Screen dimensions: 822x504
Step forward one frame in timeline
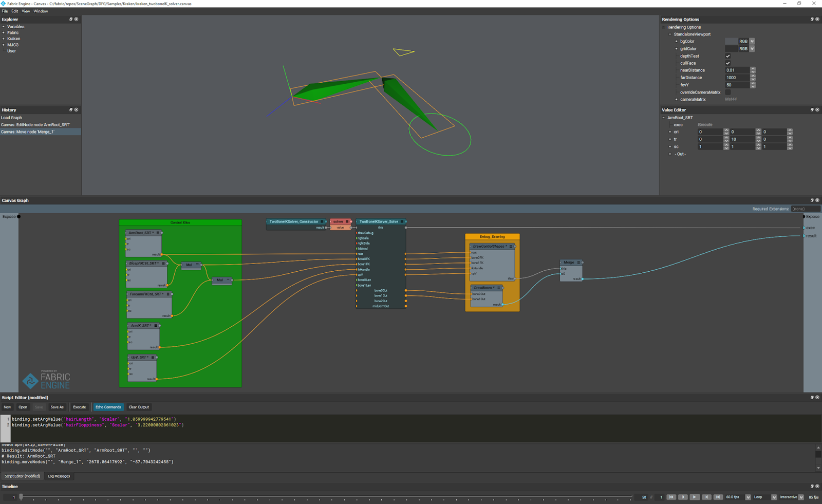pyautogui.click(x=706, y=497)
